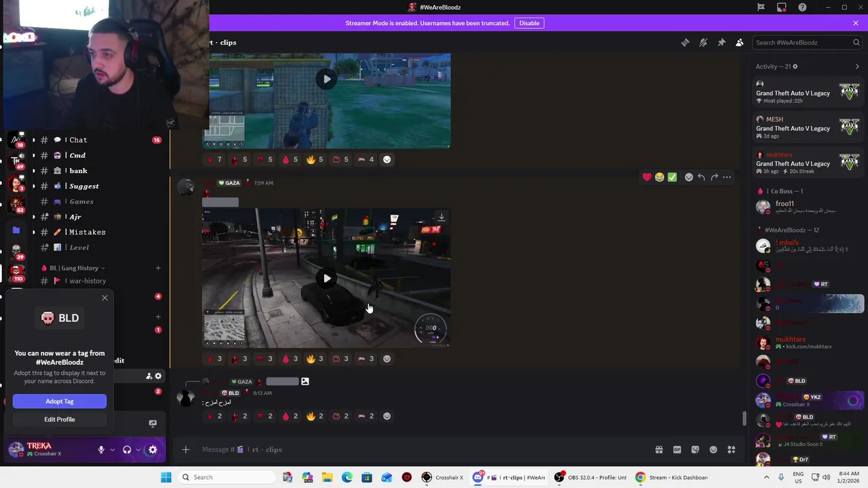Viewport: 868px width, 488px height.
Task: Disable Streamer Mode
Action: [529, 23]
